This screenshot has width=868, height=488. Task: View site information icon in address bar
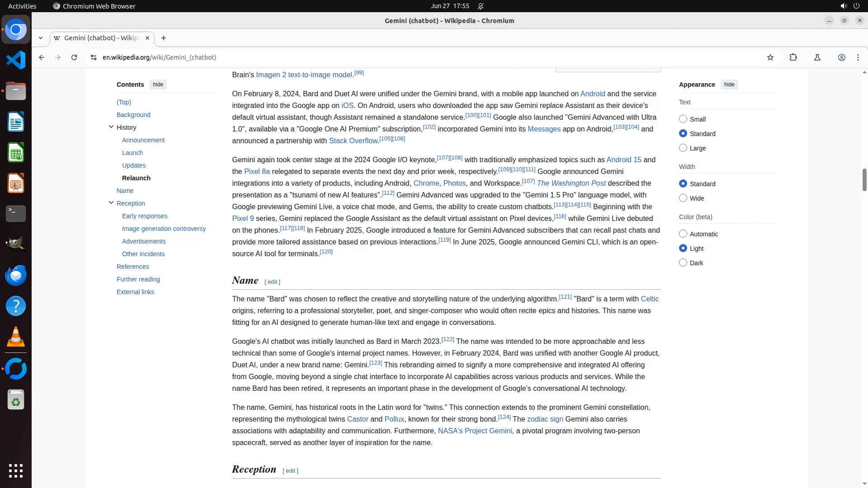pos(93,57)
